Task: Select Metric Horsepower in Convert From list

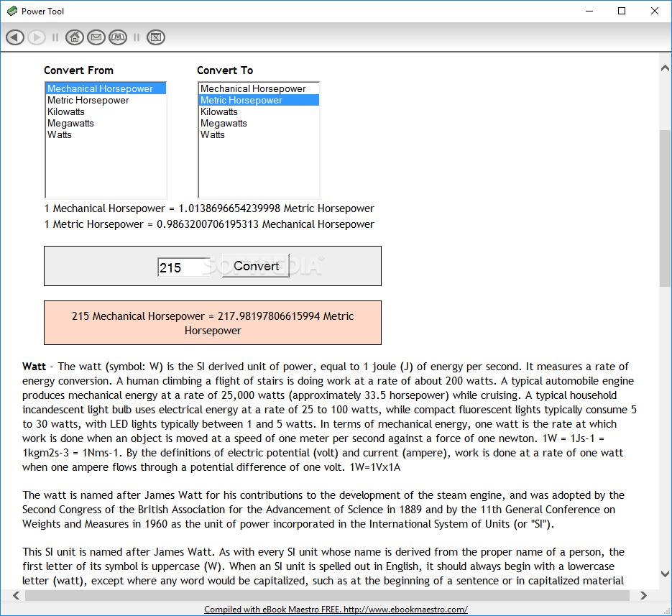Action: click(106, 101)
